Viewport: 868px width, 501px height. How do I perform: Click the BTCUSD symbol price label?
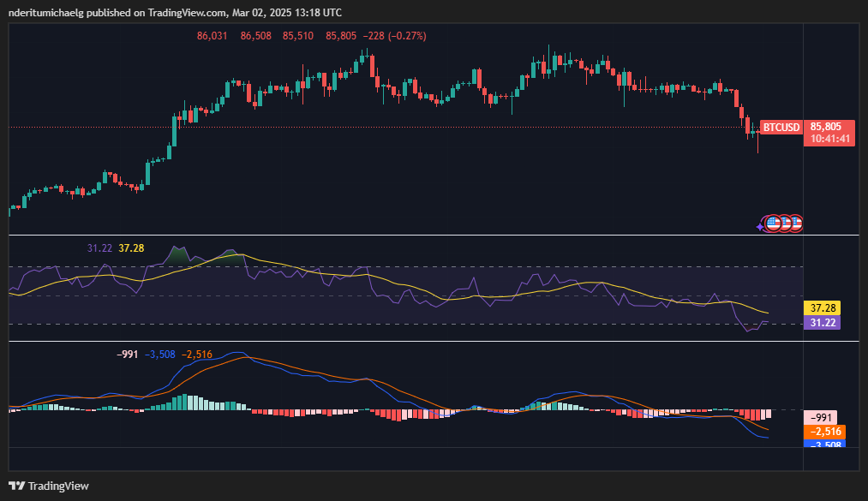coord(781,128)
